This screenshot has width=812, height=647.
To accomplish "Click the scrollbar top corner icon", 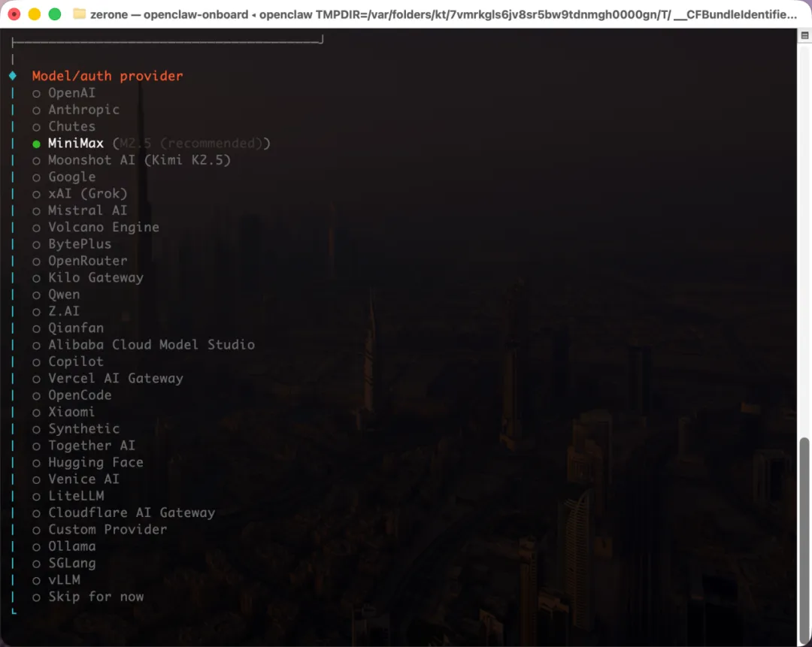I will (x=804, y=36).
